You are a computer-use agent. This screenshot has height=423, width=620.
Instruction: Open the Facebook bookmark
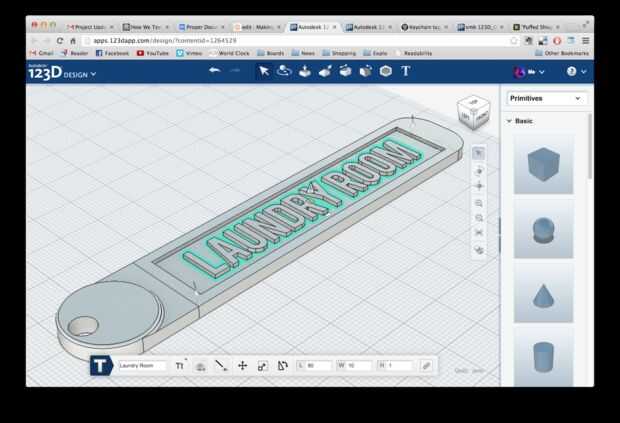[112, 53]
